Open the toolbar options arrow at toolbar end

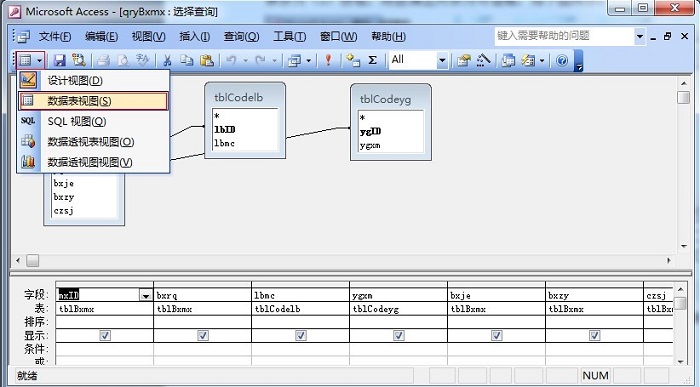click(x=579, y=61)
